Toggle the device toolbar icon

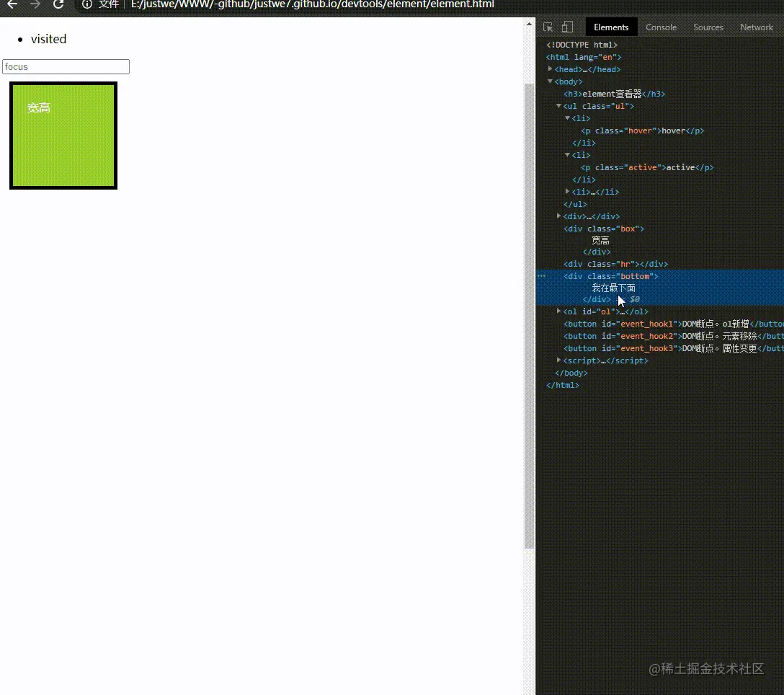click(x=567, y=27)
